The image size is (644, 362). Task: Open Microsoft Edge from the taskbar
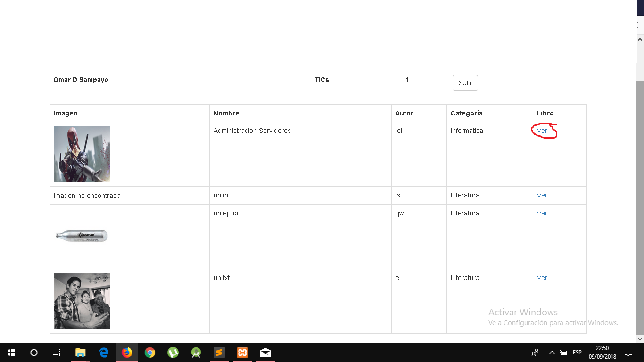tap(104, 353)
